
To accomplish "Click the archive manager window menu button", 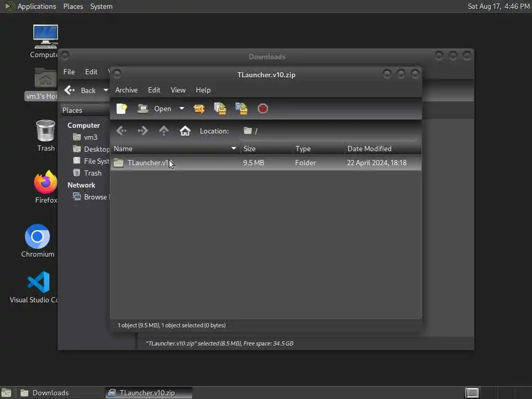I will pyautogui.click(x=117, y=73).
